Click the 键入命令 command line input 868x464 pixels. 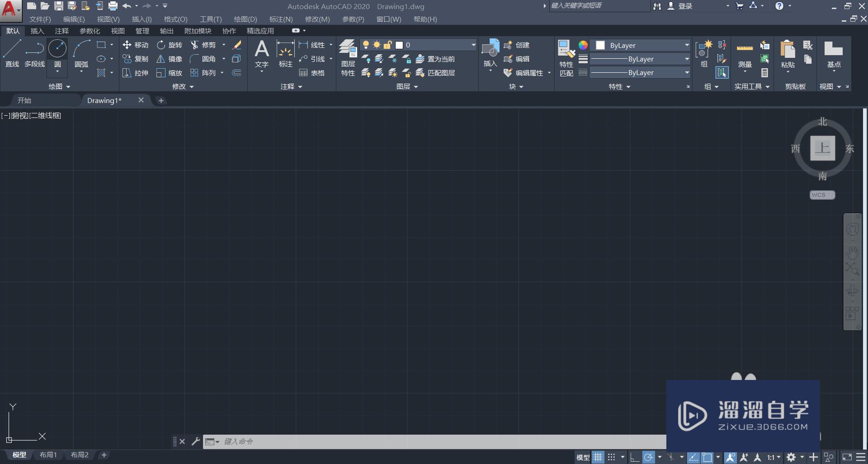point(434,441)
